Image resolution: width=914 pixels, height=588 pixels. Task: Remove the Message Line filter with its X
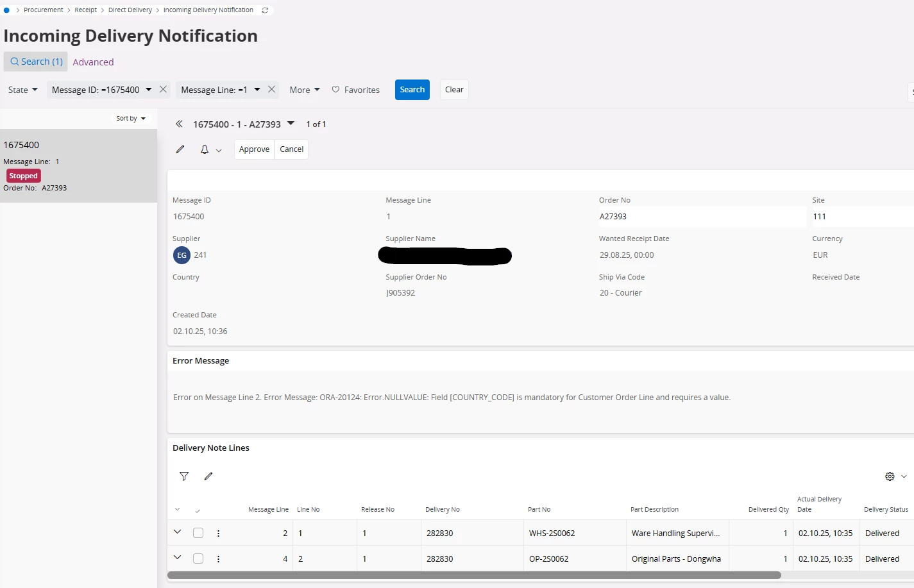tap(271, 90)
